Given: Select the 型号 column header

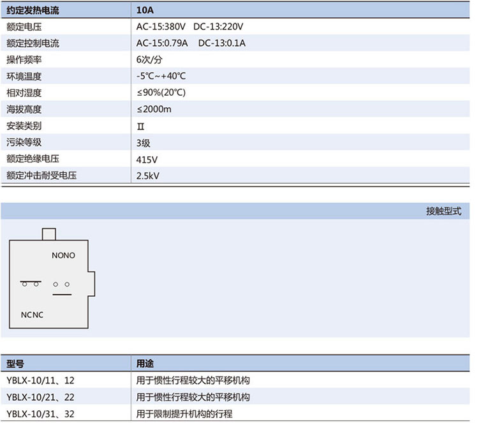Looking at the screenshot, I should pos(15,364).
